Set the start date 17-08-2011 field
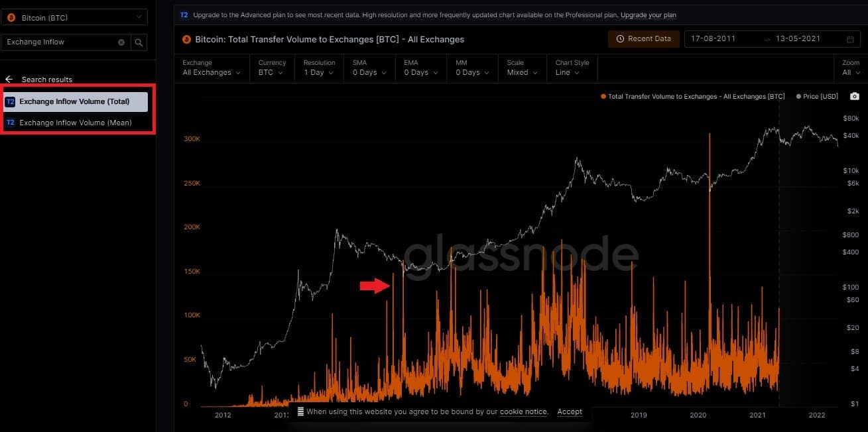 (x=713, y=39)
